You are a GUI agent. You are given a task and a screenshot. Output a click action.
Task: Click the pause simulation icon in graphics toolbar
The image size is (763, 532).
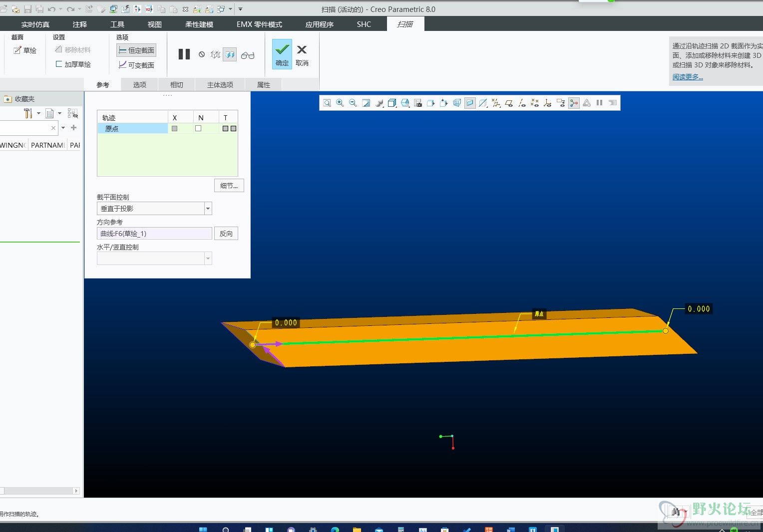[600, 103]
